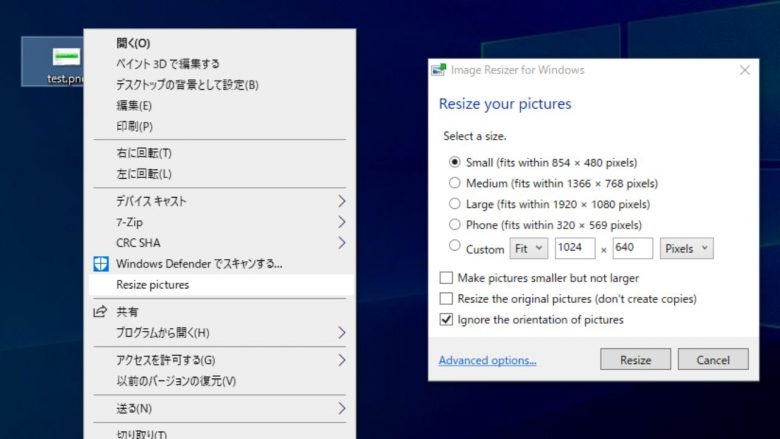Click the share icon beside 共有
The width and height of the screenshot is (780, 439).
coord(100,312)
